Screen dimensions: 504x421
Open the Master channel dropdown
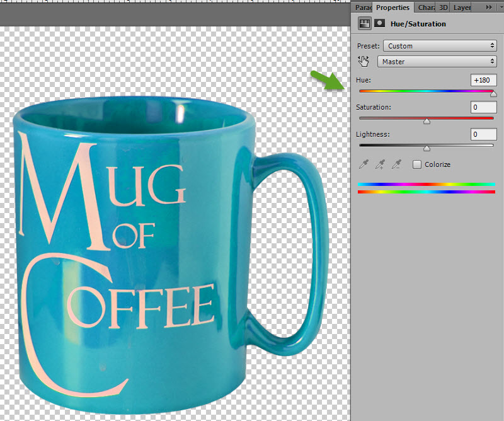click(437, 61)
